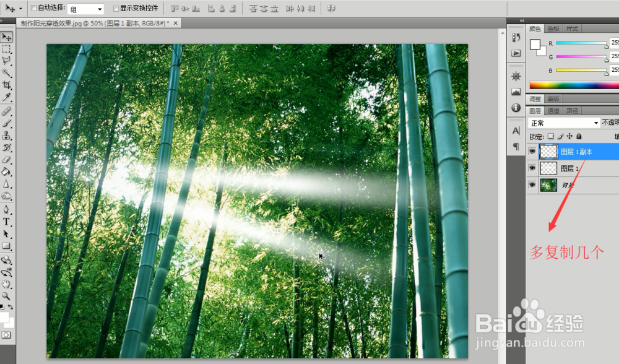This screenshot has height=364, width=619.
Task: Open the Character panel icon
Action: pos(516,131)
